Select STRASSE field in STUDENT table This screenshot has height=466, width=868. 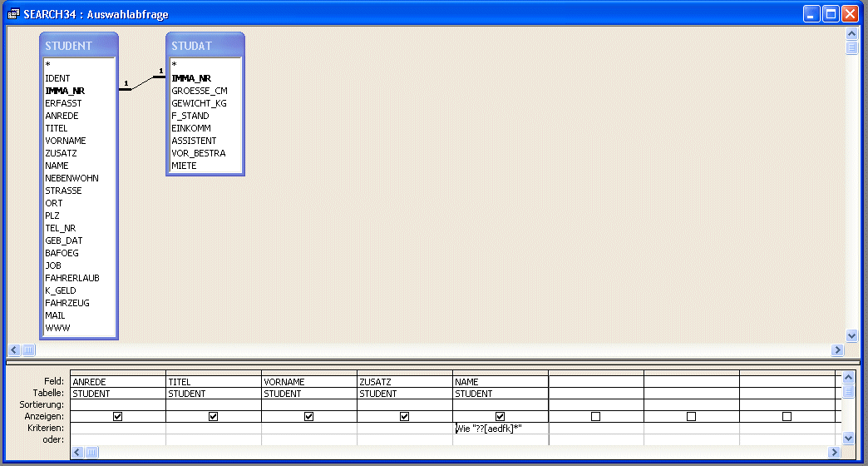coord(63,191)
